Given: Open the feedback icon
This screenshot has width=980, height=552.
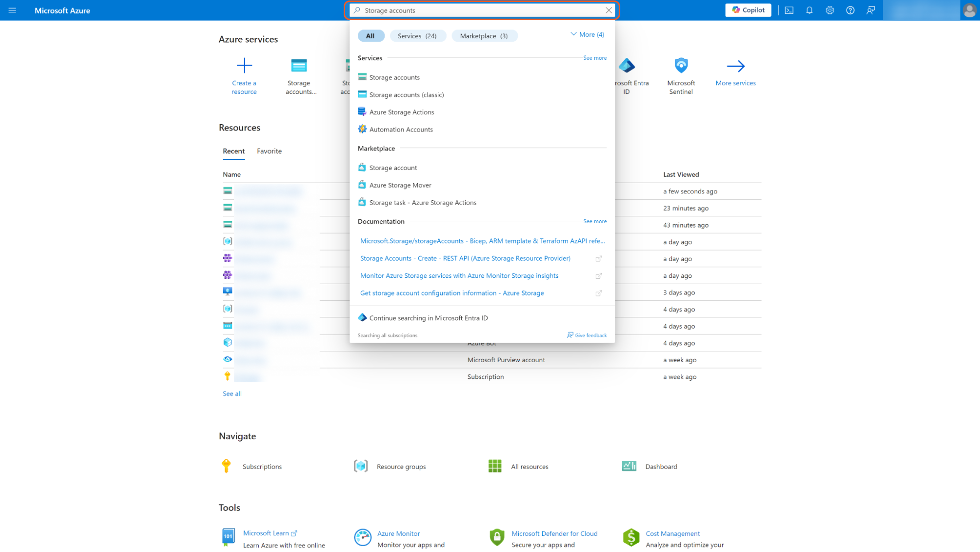Looking at the screenshot, I should pyautogui.click(x=871, y=10).
